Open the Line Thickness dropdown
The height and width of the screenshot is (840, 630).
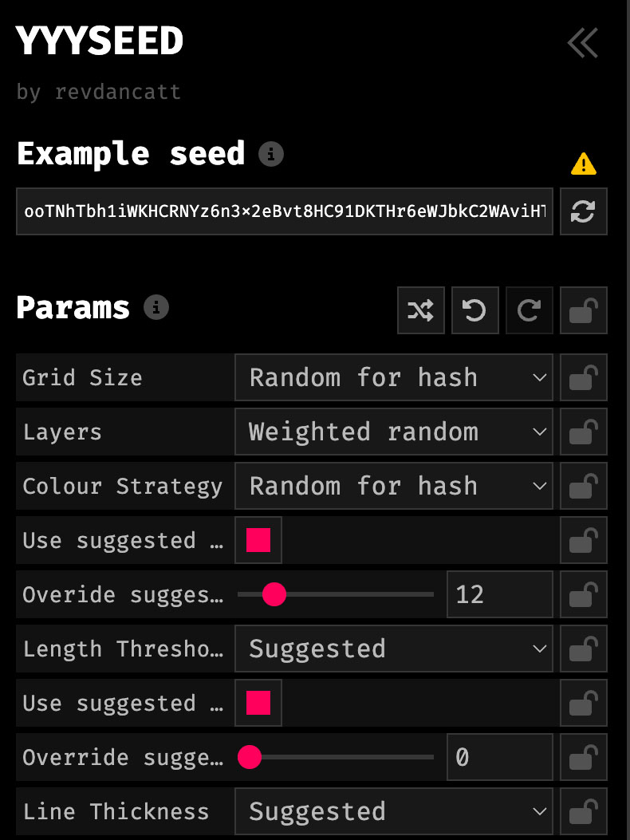(394, 811)
